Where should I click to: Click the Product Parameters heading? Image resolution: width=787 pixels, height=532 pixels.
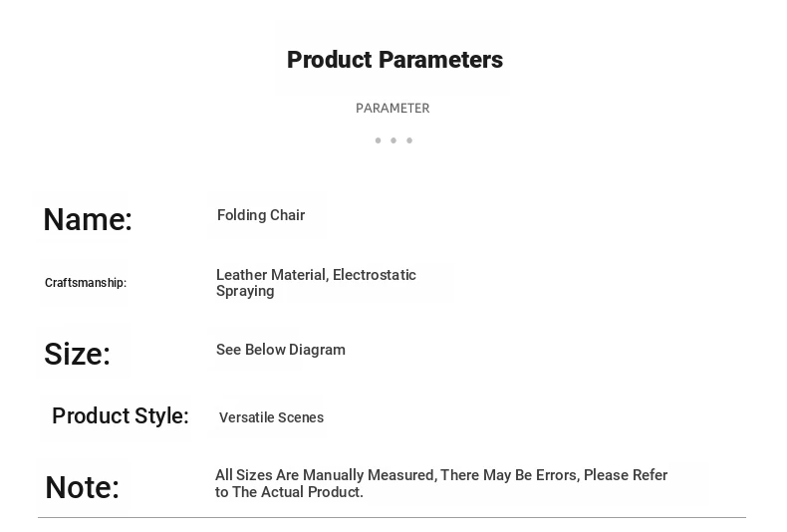(394, 60)
